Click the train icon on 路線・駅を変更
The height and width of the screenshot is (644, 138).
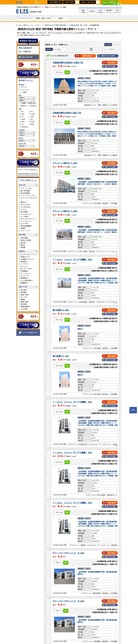[20, 57]
